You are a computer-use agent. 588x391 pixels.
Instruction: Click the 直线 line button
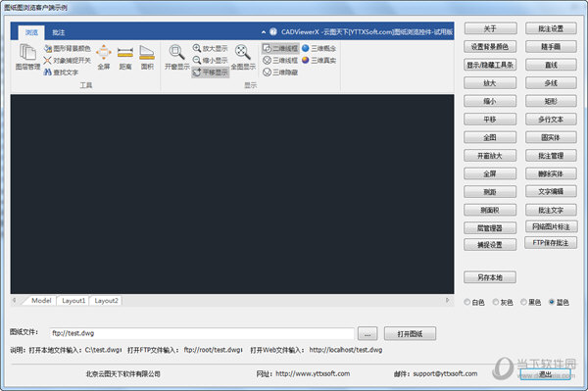point(551,65)
